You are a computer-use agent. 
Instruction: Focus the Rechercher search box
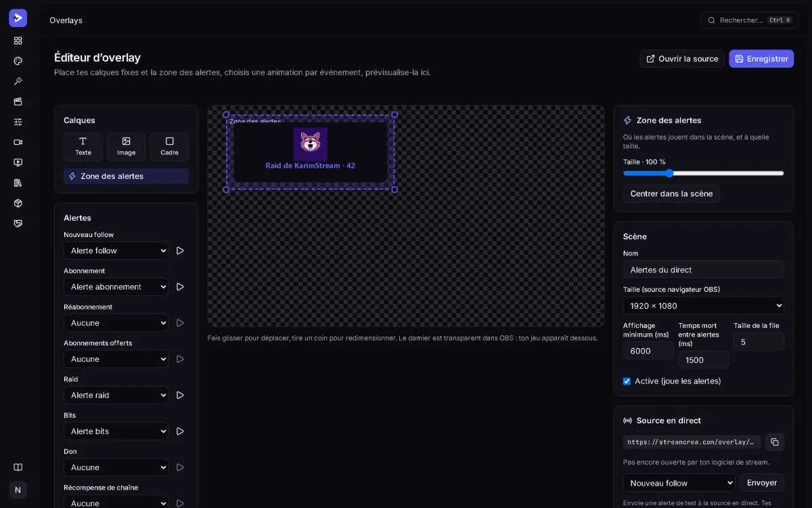coord(750,20)
